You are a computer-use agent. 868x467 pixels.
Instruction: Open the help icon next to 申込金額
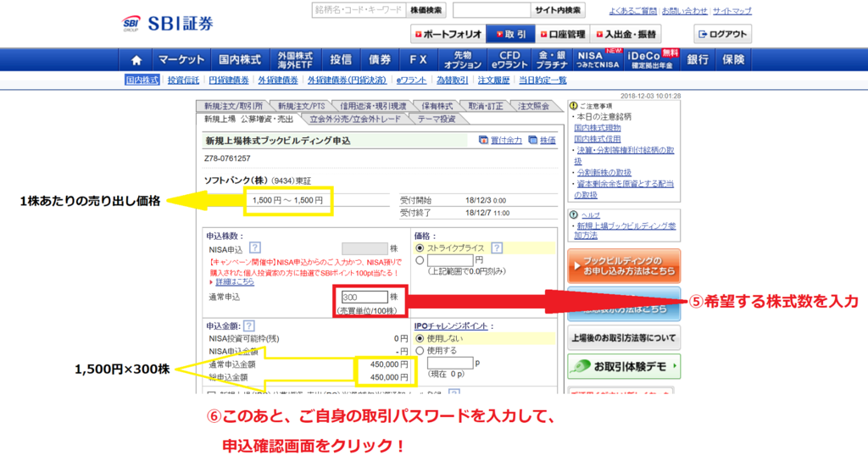(249, 326)
